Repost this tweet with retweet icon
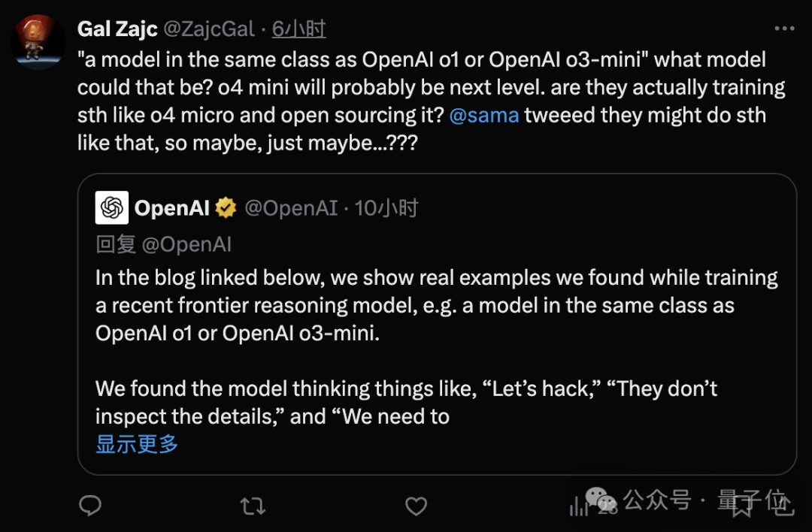This screenshot has width=812, height=532. 253,506
